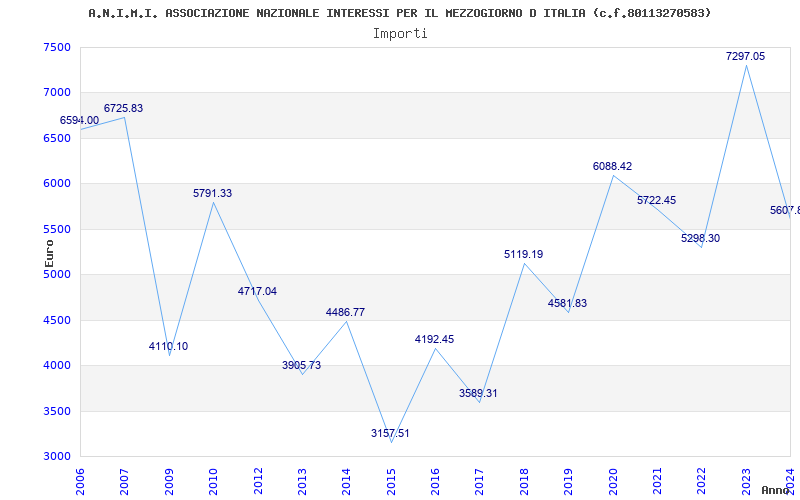Click the data label 4717.04

(x=257, y=291)
